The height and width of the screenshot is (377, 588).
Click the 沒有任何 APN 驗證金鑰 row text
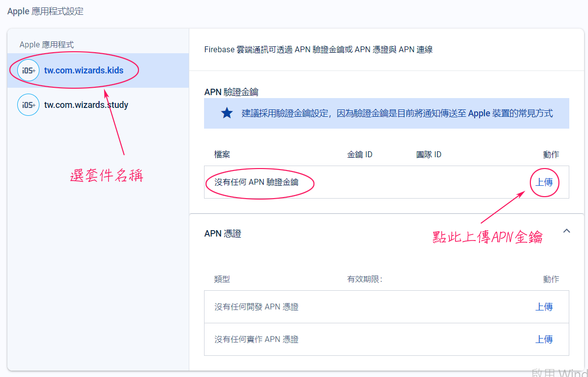(x=256, y=183)
